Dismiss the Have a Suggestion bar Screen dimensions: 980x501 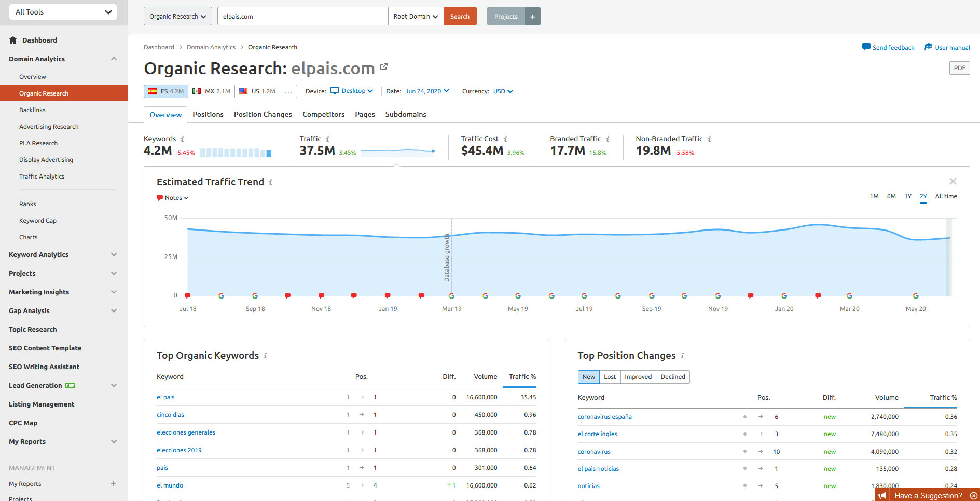[974, 496]
